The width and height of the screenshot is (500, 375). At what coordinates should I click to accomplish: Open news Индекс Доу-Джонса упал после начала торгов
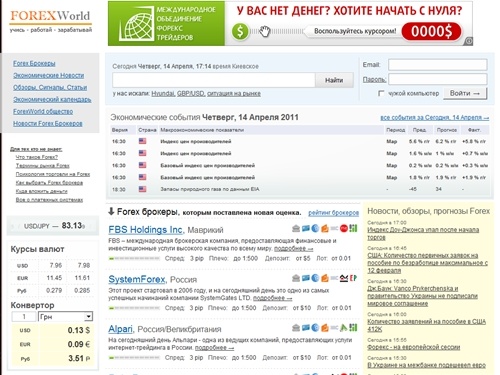(423, 233)
